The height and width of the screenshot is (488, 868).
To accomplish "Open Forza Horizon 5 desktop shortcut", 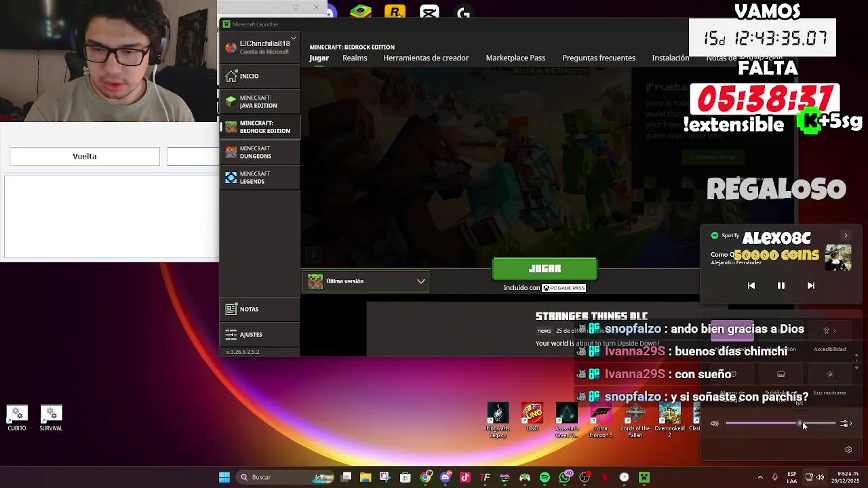I will pyautogui.click(x=601, y=420).
